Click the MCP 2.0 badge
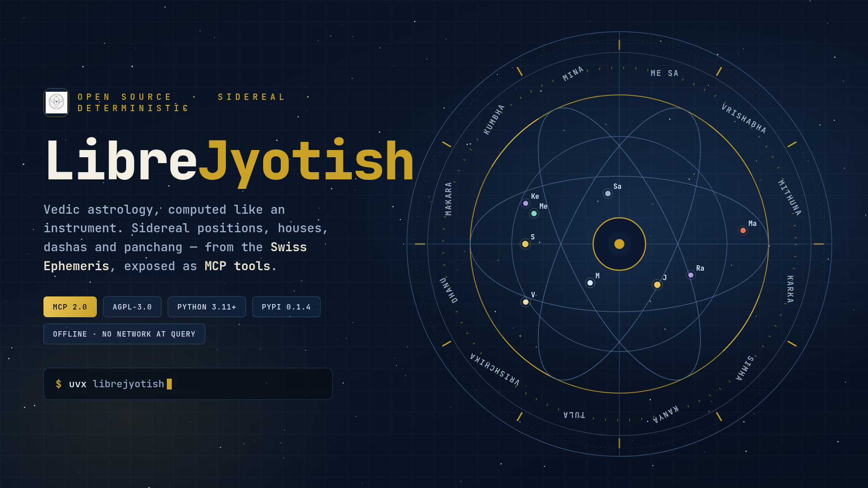868x488 pixels. (70, 307)
